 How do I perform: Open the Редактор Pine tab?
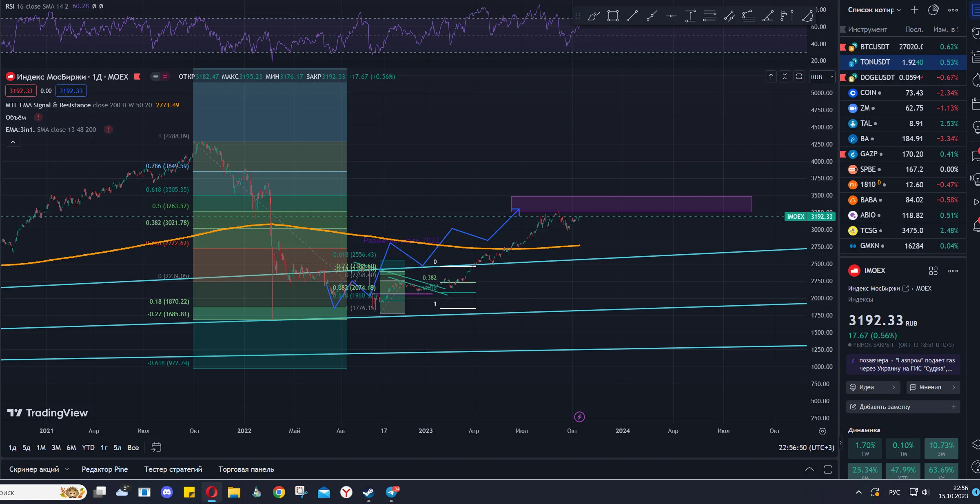[104, 469]
